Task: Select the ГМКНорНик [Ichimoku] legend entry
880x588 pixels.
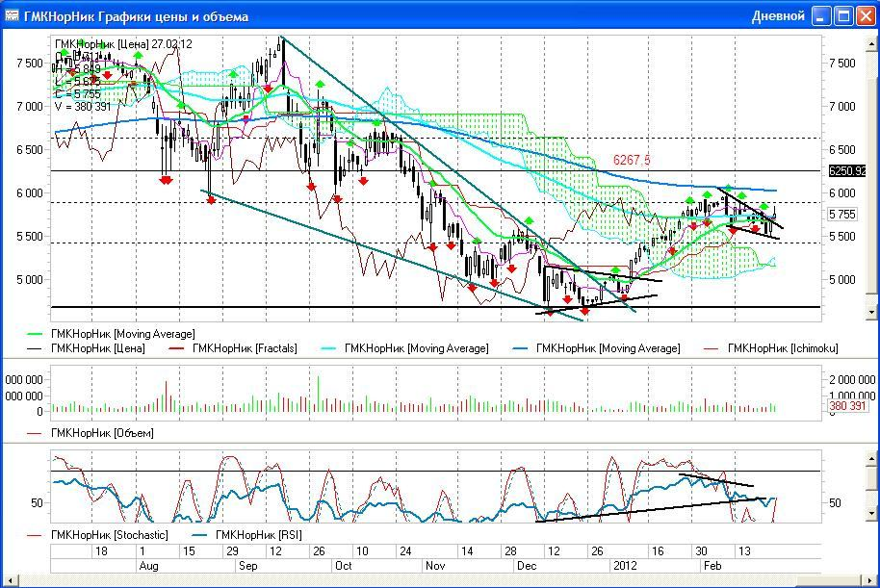Action: pyautogui.click(x=782, y=348)
